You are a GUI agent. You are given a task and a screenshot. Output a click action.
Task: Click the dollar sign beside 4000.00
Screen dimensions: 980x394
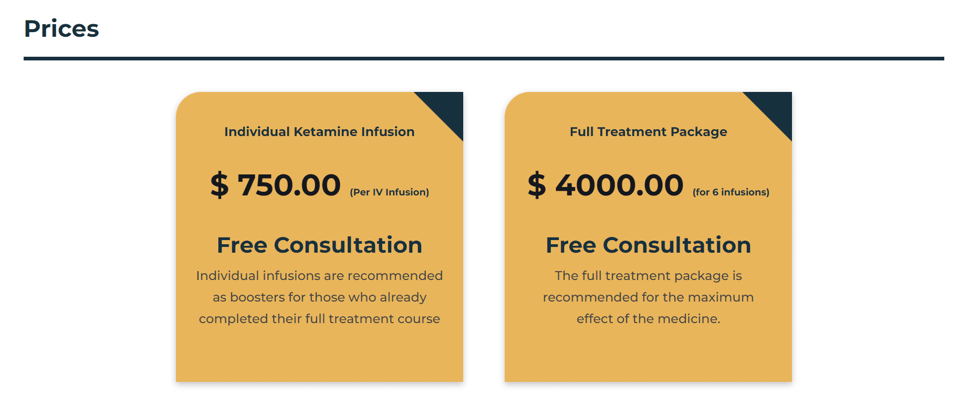click(537, 185)
